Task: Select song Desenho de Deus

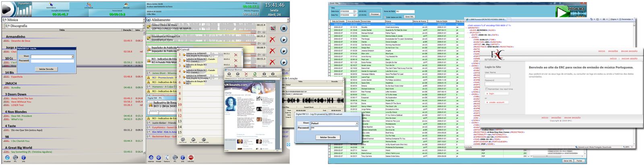Action: point(21,41)
